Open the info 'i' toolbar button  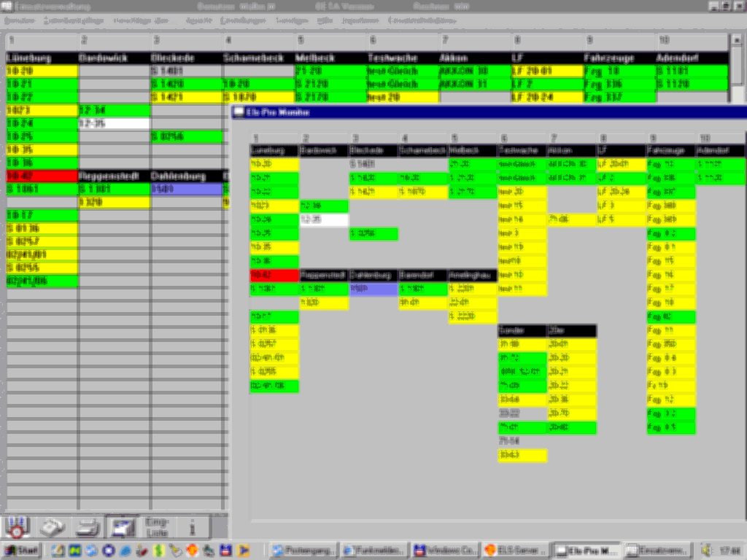click(192, 526)
